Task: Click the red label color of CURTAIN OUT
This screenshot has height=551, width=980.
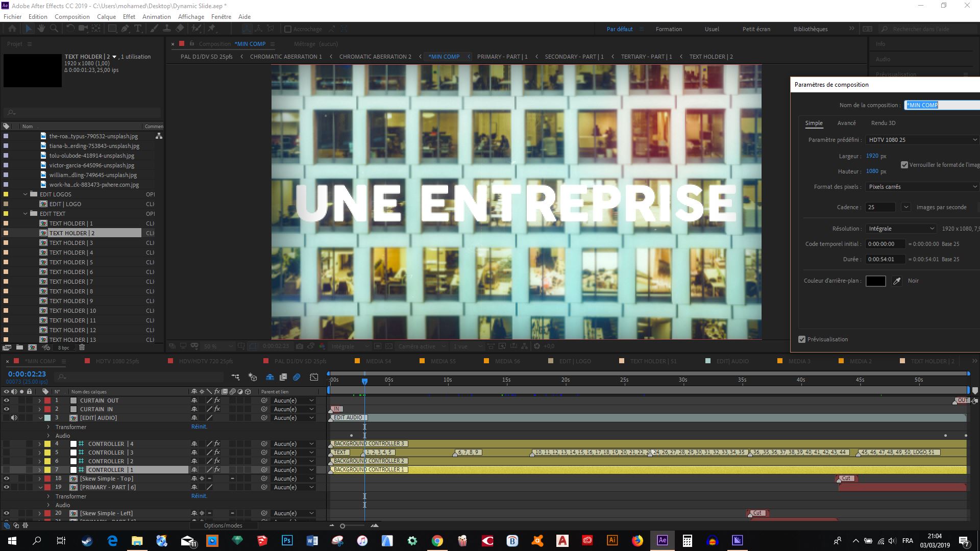Action: click(x=47, y=400)
